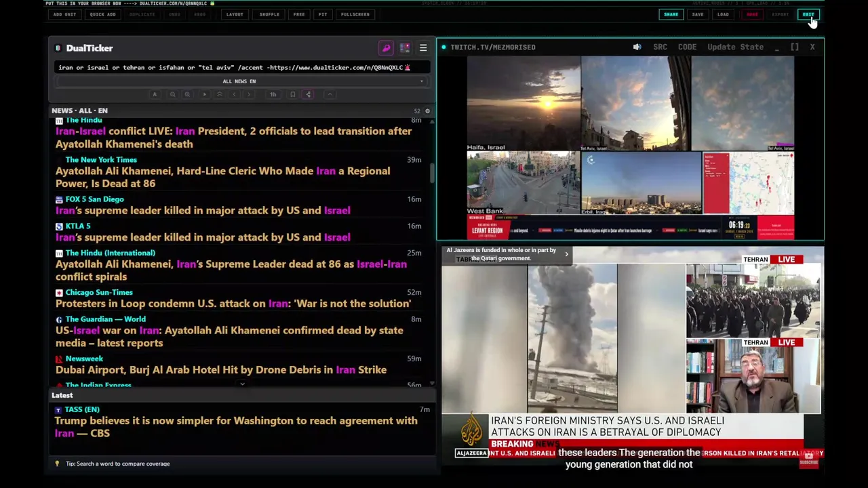This screenshot has height=488, width=868.
Task: Expand the Al Jazeera funding notice chevron
Action: coord(566,254)
